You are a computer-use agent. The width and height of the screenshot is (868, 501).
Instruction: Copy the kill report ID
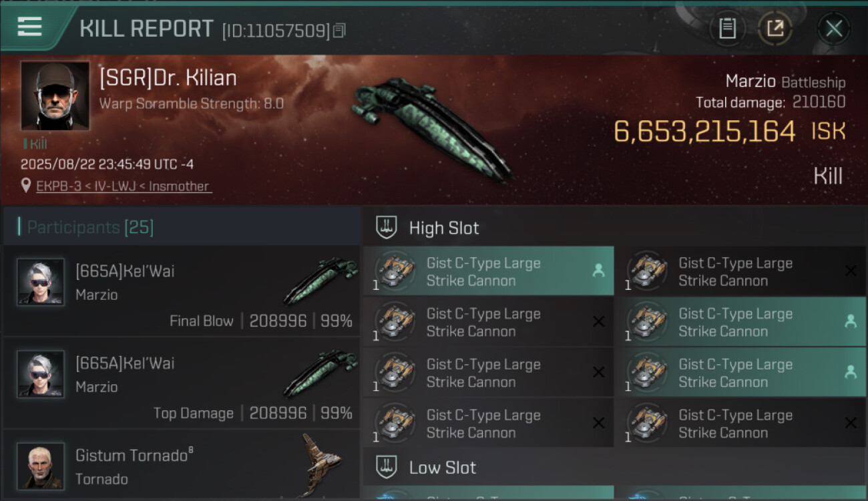click(340, 31)
